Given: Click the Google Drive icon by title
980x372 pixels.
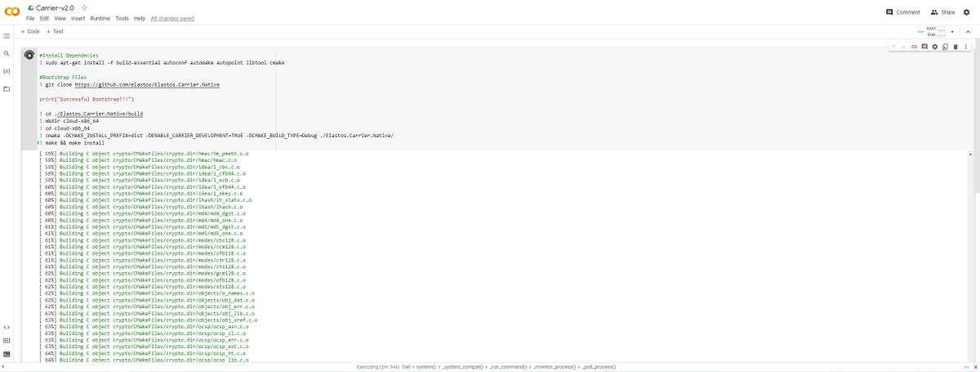Looking at the screenshot, I should 31,7.
